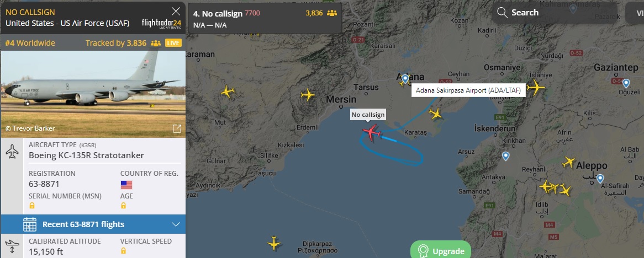Click the yellow plane south of Silifke coast
This screenshot has height=258, width=644.
[274, 243]
